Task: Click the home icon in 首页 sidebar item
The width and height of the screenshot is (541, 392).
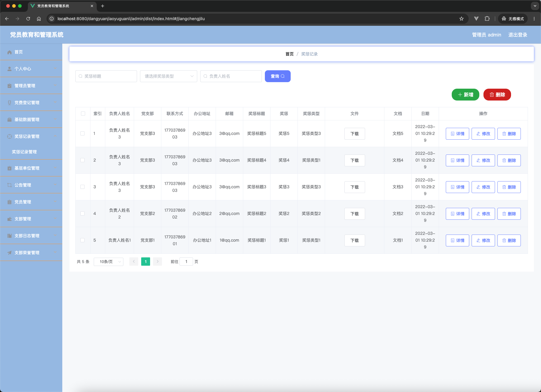Action: tap(9, 52)
